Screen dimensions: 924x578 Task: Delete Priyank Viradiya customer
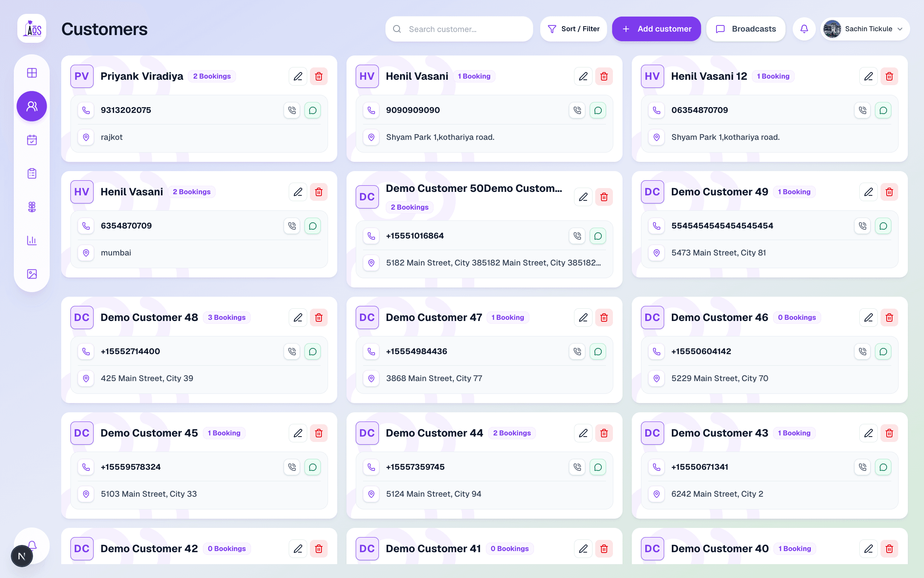319,76
